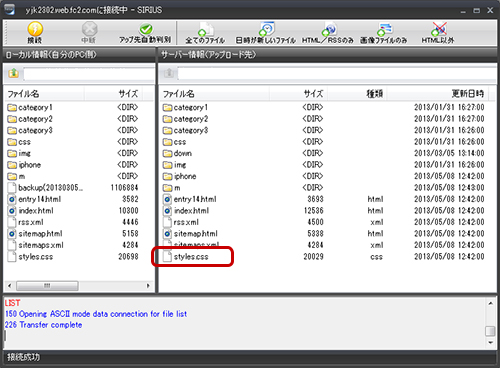
Task: Upload with 全てのファイル icon
Action: click(205, 33)
